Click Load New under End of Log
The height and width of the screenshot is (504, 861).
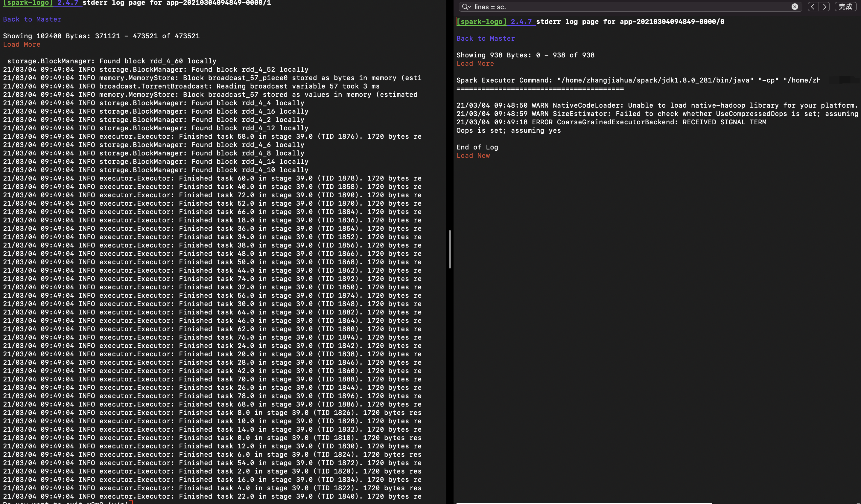tap(473, 156)
